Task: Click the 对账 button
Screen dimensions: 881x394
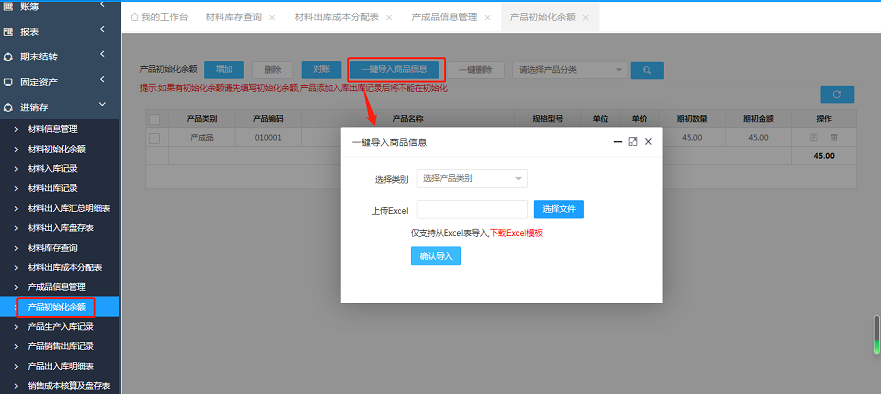Action: tap(321, 70)
